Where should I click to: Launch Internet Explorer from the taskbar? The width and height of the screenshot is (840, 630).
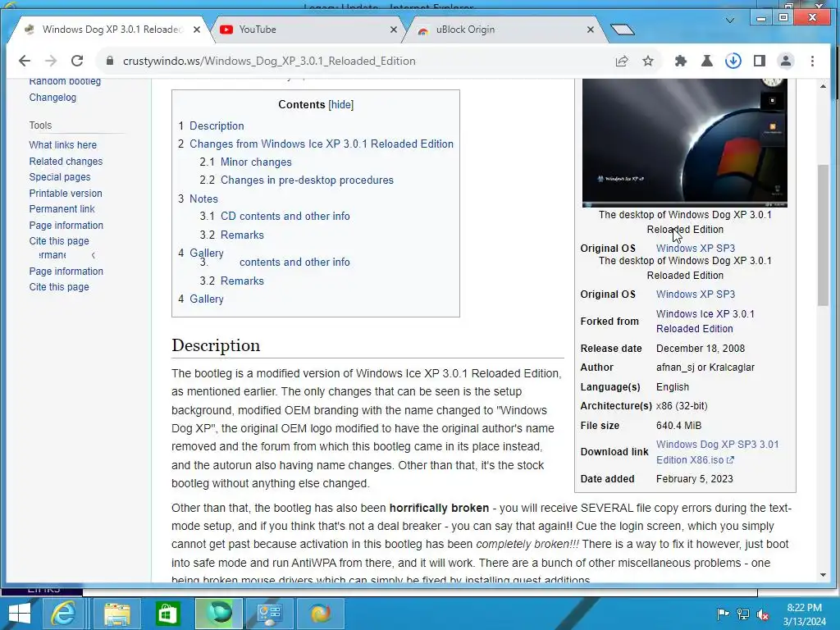click(x=63, y=614)
